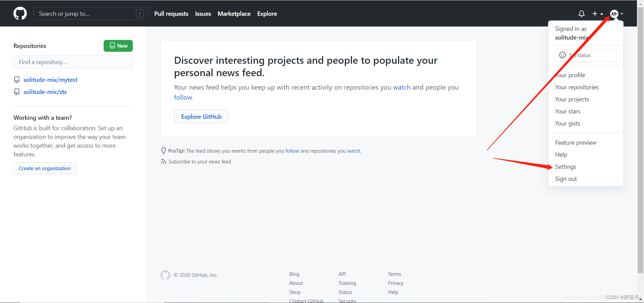Open the Help footer link
Viewport: 644px width, 303px height.
pos(393,292)
